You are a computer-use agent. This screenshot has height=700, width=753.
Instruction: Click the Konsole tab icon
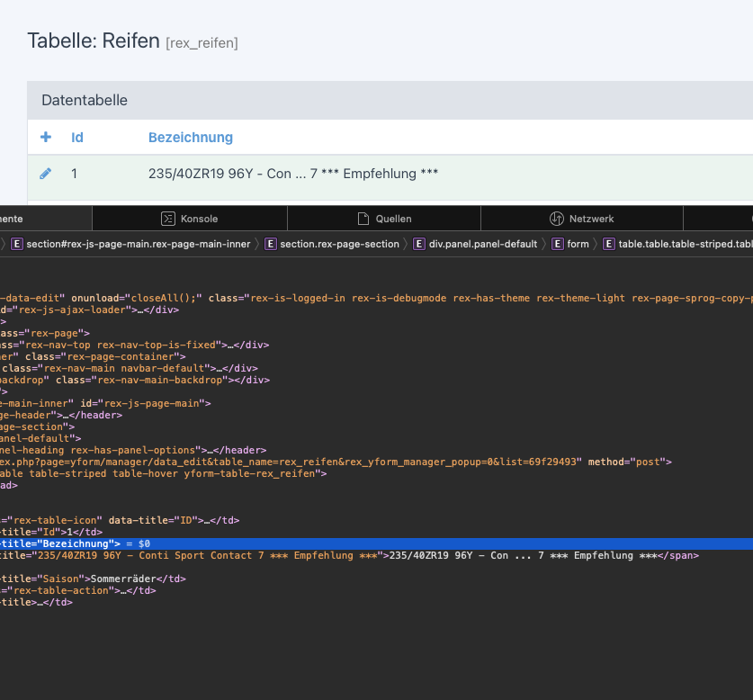[x=167, y=219]
